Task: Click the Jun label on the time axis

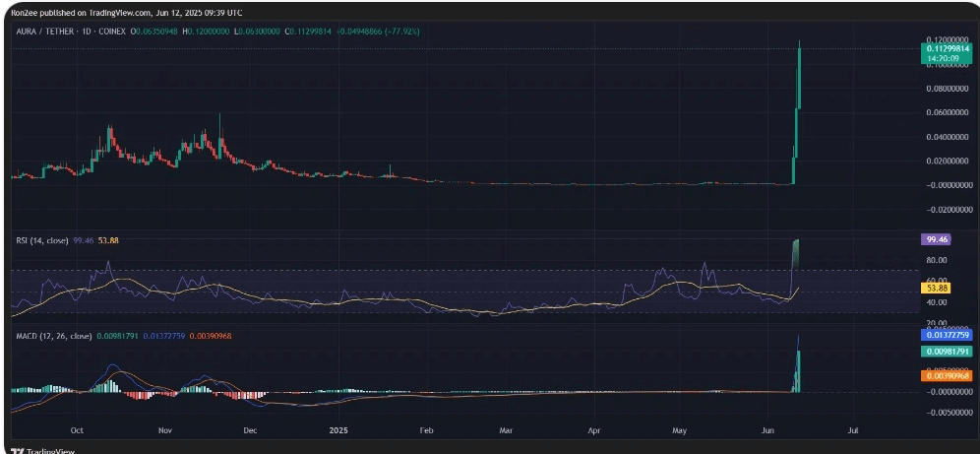Action: point(766,430)
